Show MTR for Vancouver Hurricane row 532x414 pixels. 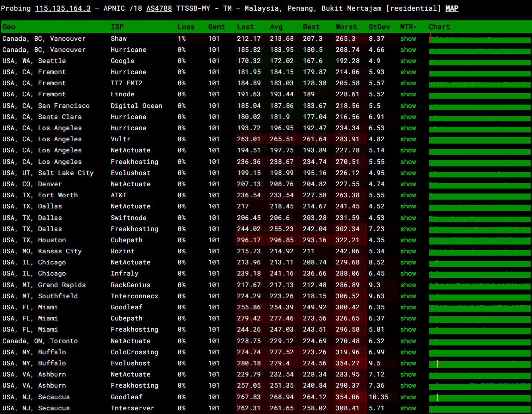408,50
